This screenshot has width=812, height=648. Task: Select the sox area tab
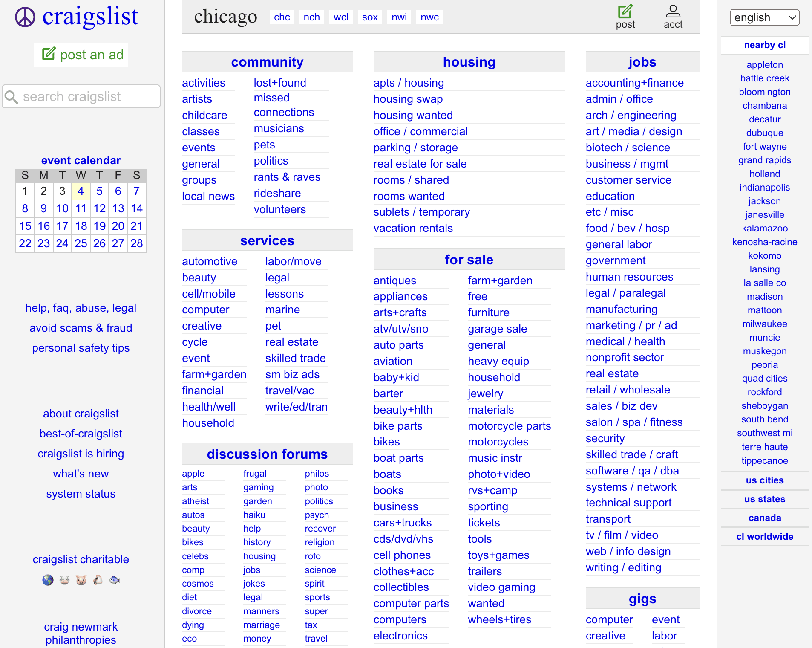370,17
